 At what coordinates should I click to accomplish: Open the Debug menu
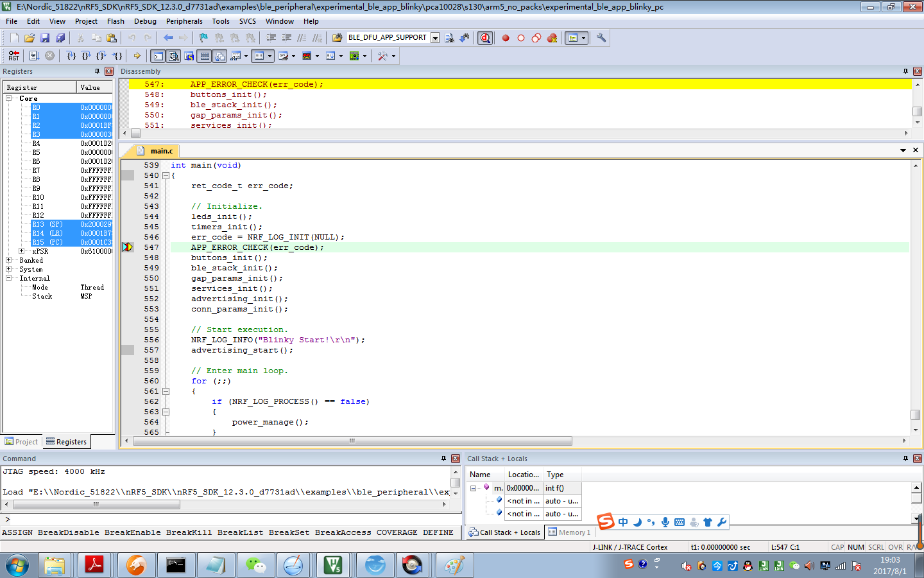145,21
